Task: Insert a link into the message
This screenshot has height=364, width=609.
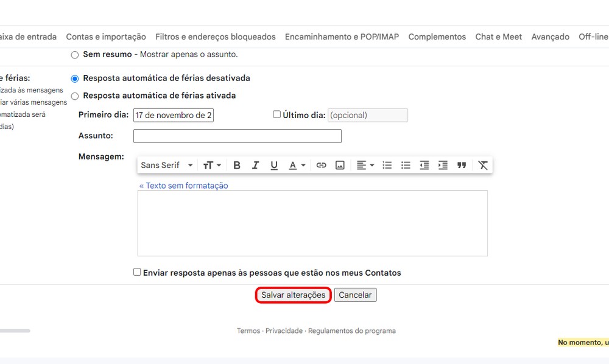Action: [321, 164]
